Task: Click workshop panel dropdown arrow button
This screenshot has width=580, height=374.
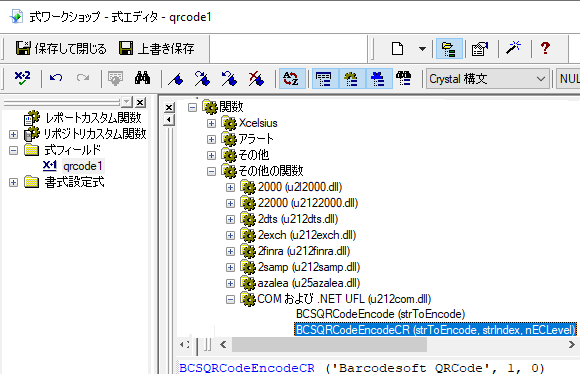Action: tap(127, 102)
